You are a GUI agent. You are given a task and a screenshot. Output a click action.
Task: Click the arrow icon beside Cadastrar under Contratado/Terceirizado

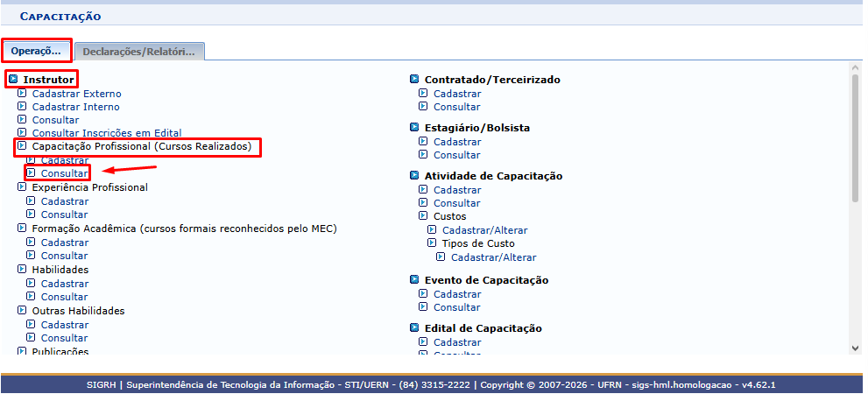pos(423,93)
